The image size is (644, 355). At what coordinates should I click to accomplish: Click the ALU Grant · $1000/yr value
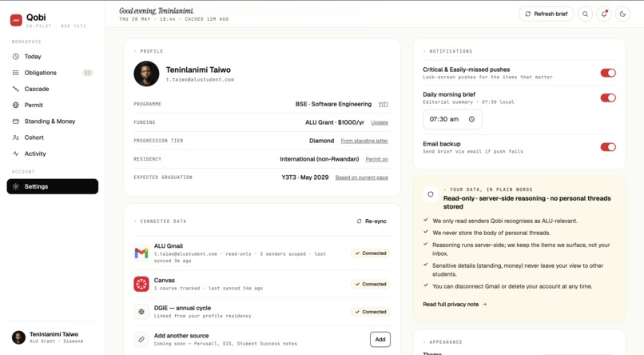point(335,122)
